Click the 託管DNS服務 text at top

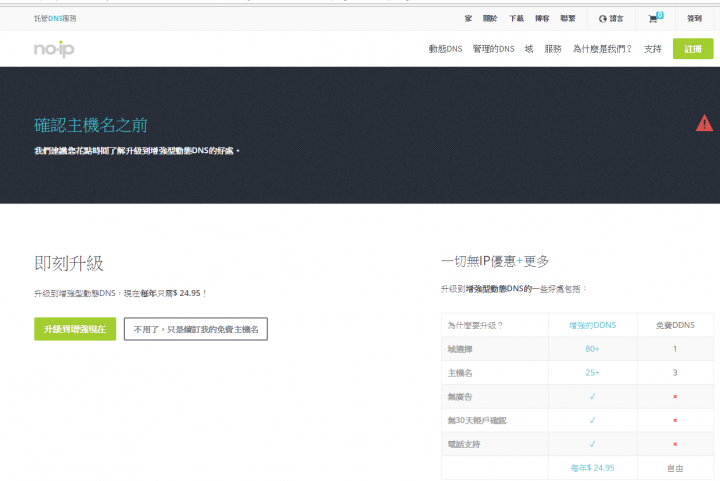(55, 18)
